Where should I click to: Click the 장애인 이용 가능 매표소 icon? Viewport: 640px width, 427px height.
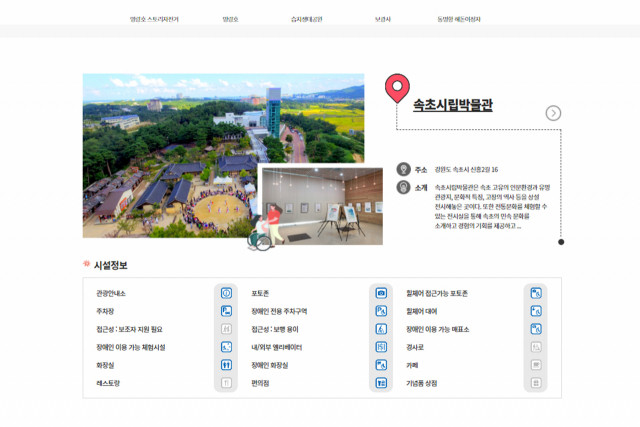pos(536,329)
